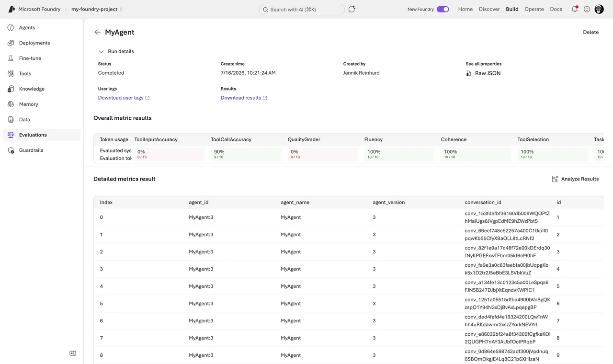
Task: Select conversation id starting conv_a134fe13c
Action: pyautogui.click(x=507, y=286)
